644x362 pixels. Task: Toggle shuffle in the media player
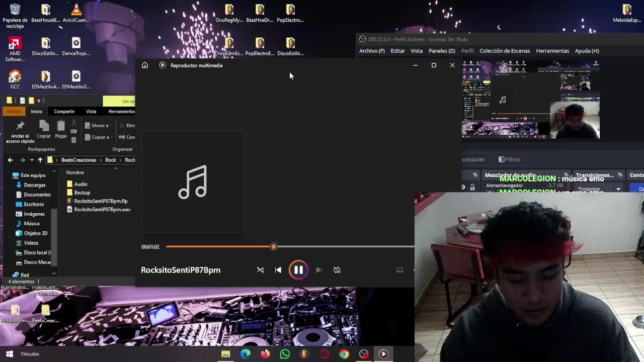click(260, 270)
